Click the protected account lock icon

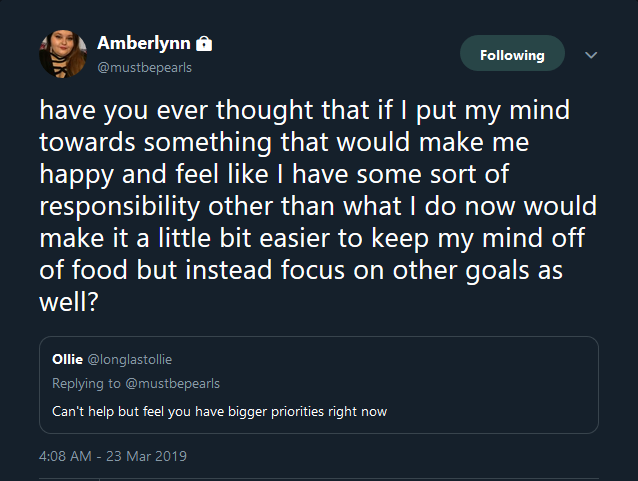[204, 44]
